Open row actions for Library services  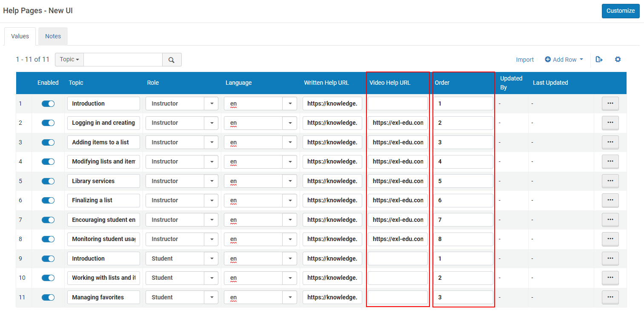pos(610,181)
